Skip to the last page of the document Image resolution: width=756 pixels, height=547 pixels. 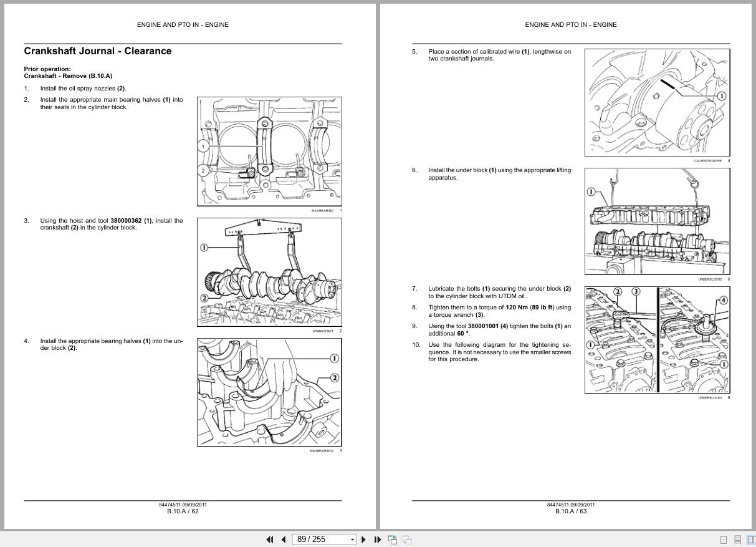pyautogui.click(x=378, y=539)
